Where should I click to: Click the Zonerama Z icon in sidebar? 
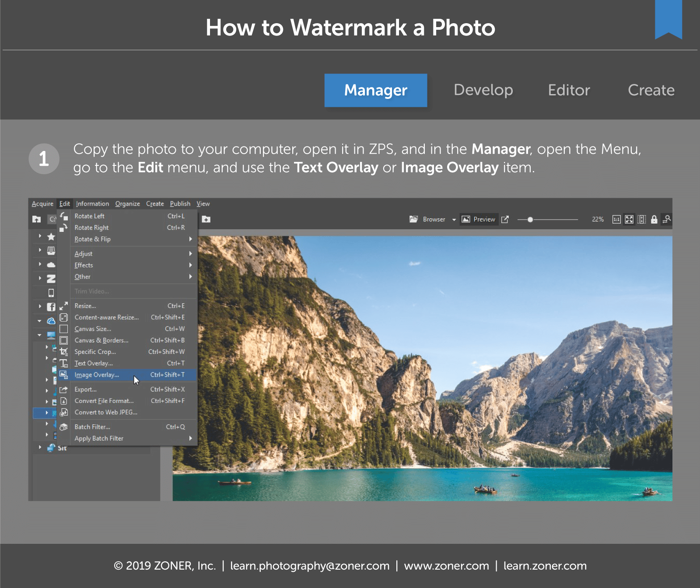point(51,279)
